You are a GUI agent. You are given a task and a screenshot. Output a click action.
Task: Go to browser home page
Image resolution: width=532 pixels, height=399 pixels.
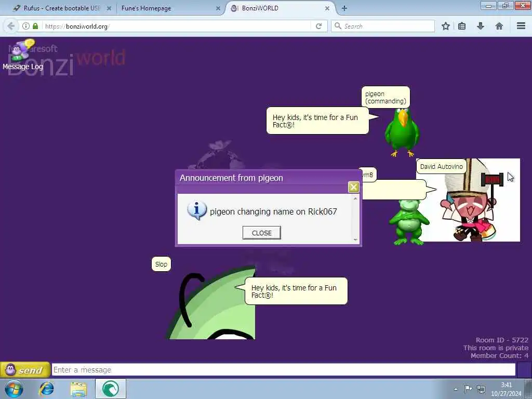(x=499, y=26)
